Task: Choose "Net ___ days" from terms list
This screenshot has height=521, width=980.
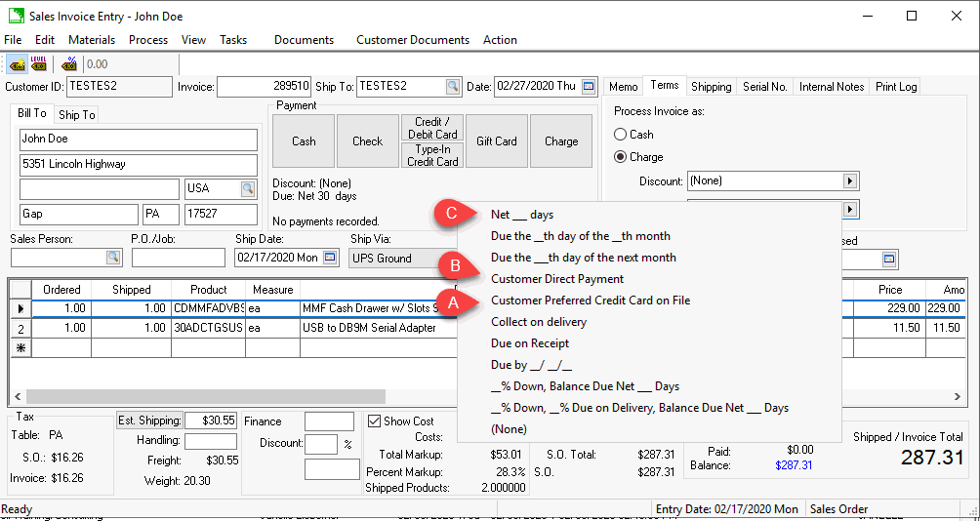Action: 522,215
